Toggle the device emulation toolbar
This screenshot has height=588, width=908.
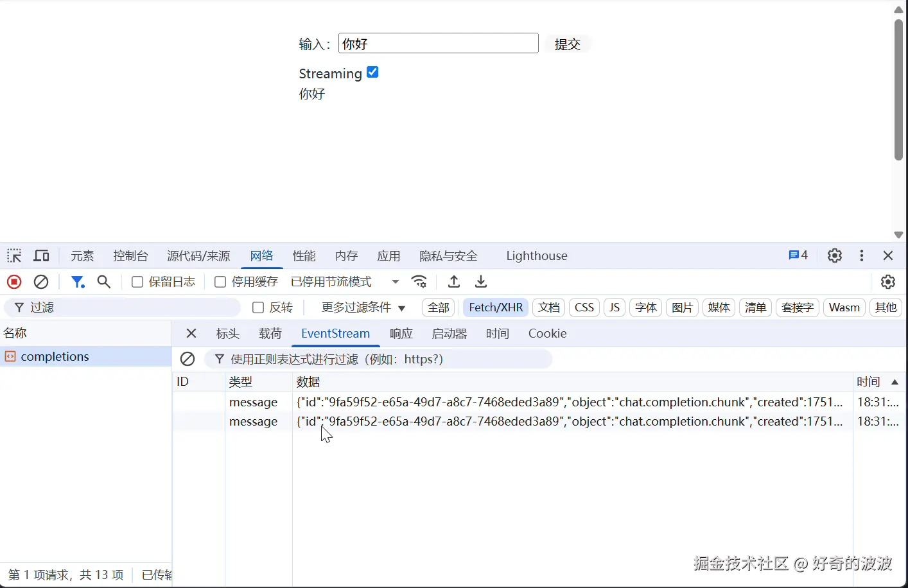click(41, 255)
